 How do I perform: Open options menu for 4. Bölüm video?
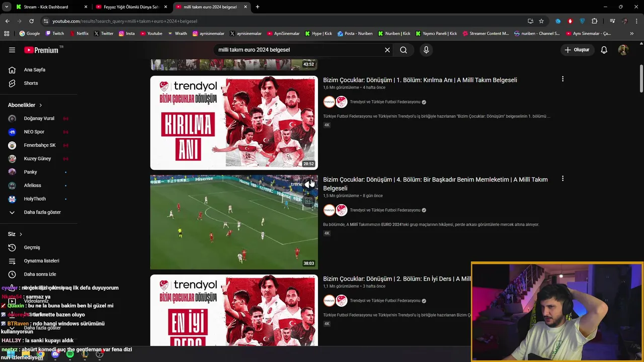point(562,178)
